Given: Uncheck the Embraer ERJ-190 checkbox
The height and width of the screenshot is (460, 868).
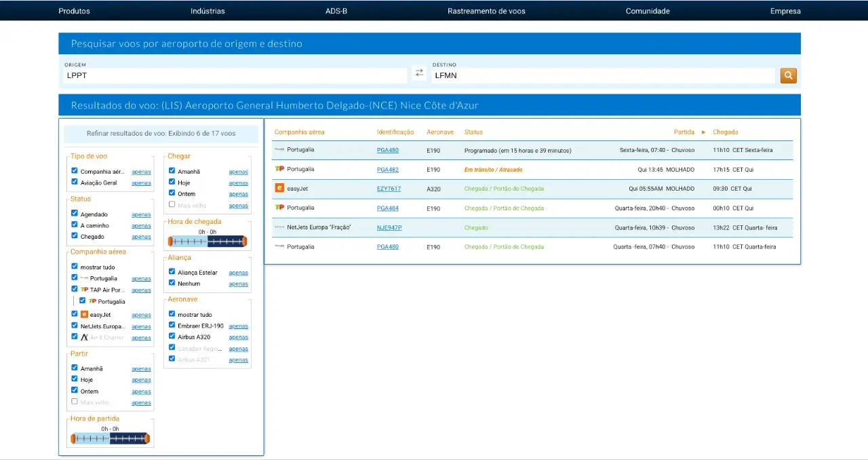Looking at the screenshot, I should pyautogui.click(x=172, y=326).
